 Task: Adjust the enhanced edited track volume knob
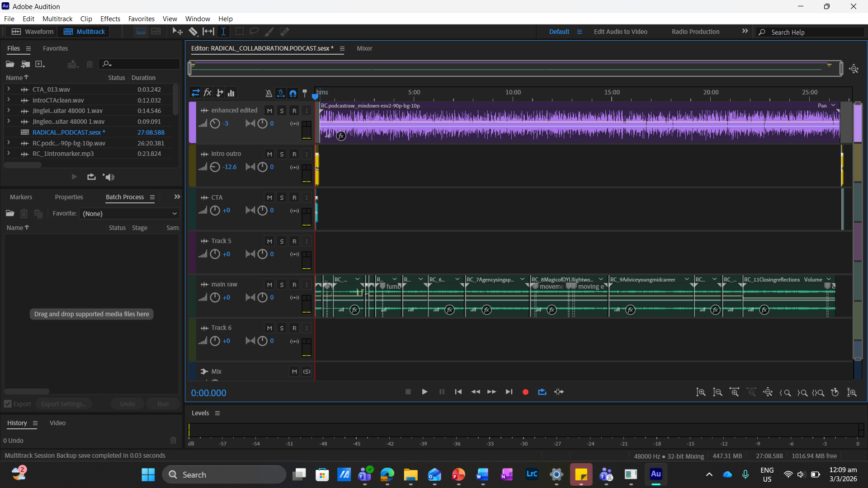[215, 123]
